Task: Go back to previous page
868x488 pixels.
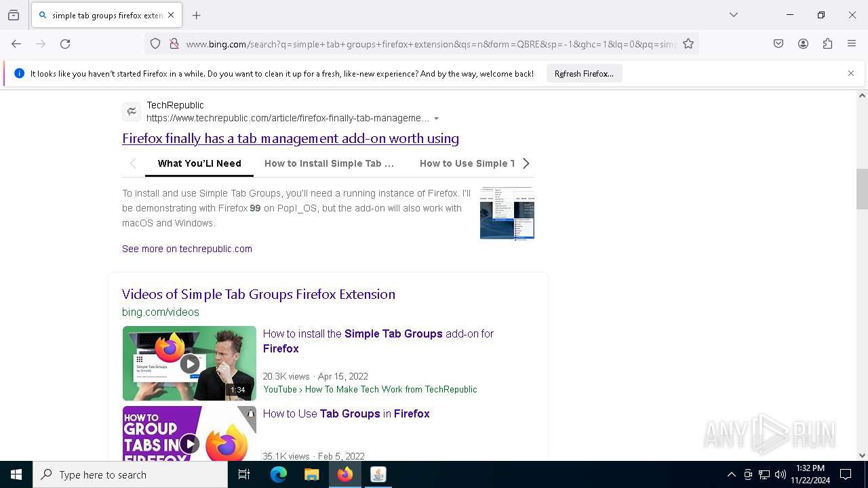Action: pyautogui.click(x=16, y=44)
